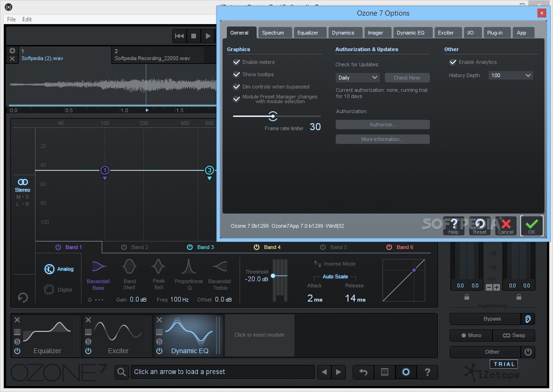Image resolution: width=553 pixels, height=392 pixels.
Task: Uncheck Show tooltips checkbox
Action: [237, 74]
